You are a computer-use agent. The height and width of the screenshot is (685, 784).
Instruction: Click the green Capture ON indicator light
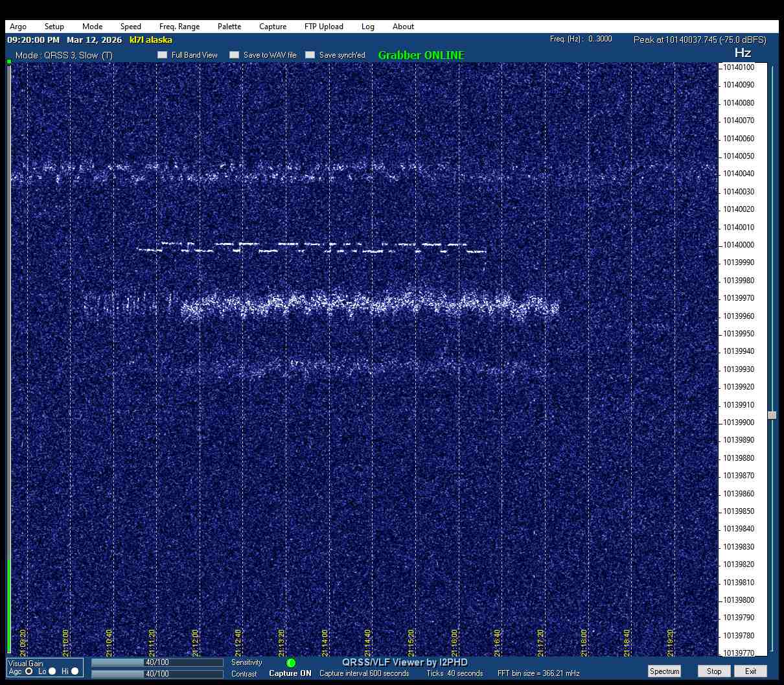[291, 663]
